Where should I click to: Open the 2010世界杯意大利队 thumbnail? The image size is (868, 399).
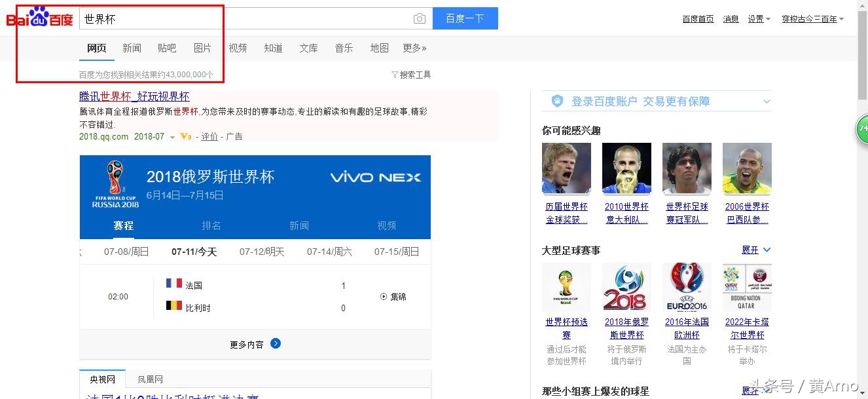click(626, 168)
